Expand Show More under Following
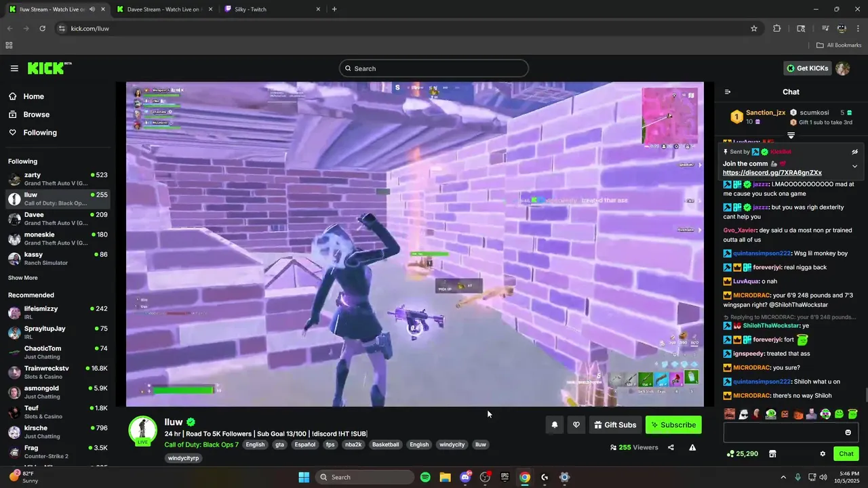Image resolution: width=868 pixels, height=488 pixels. tap(23, 278)
